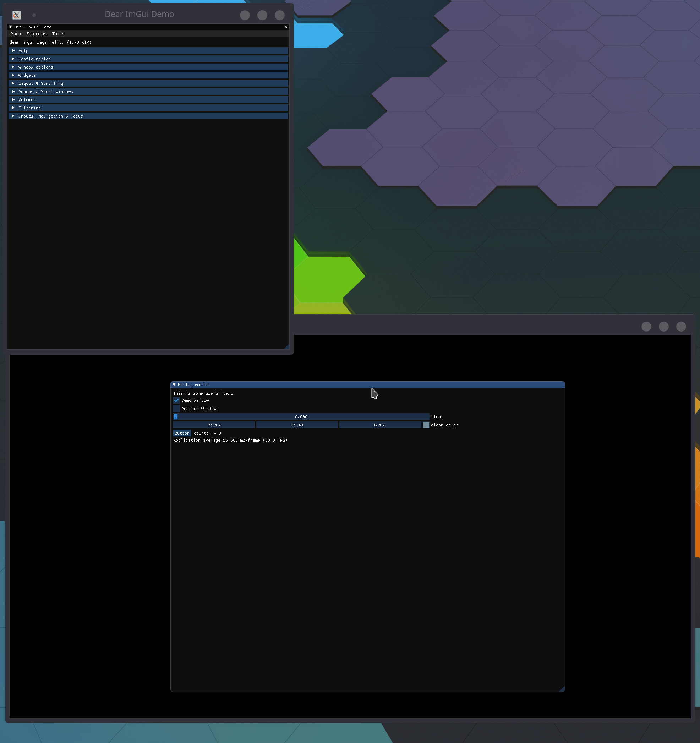Click the clear color swatch
This screenshot has height=743, width=700.
pos(426,425)
